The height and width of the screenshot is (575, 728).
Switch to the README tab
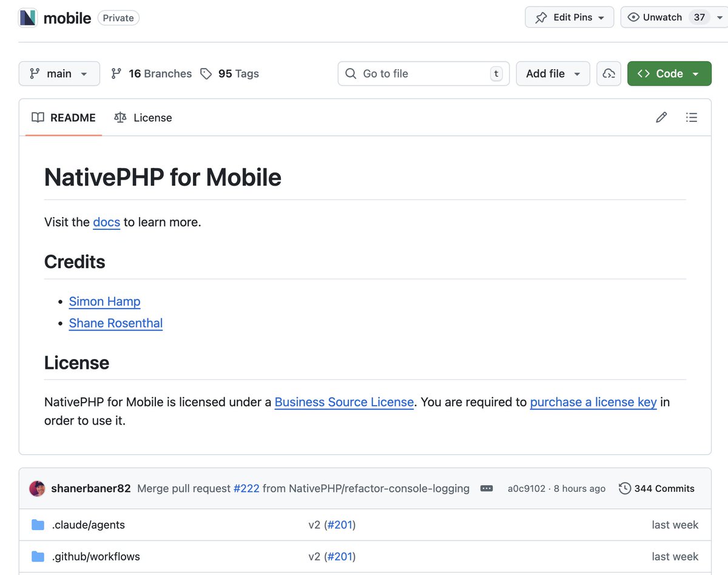64,118
